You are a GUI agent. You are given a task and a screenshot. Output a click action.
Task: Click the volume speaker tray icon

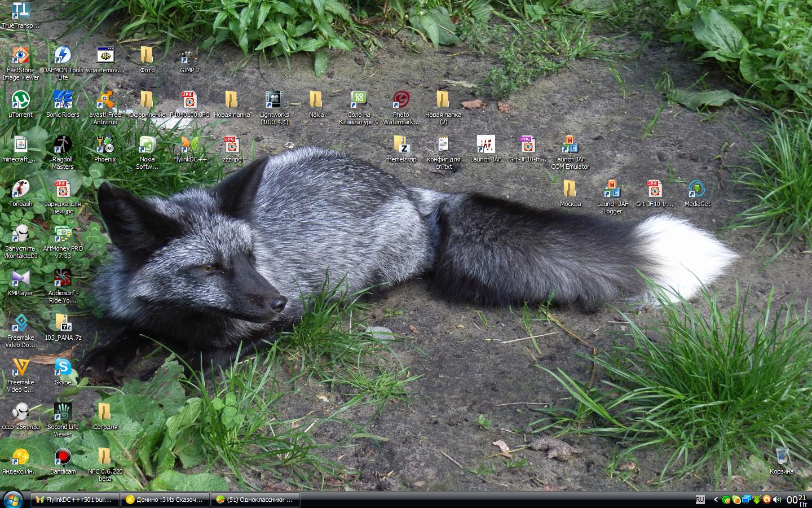[x=777, y=500]
